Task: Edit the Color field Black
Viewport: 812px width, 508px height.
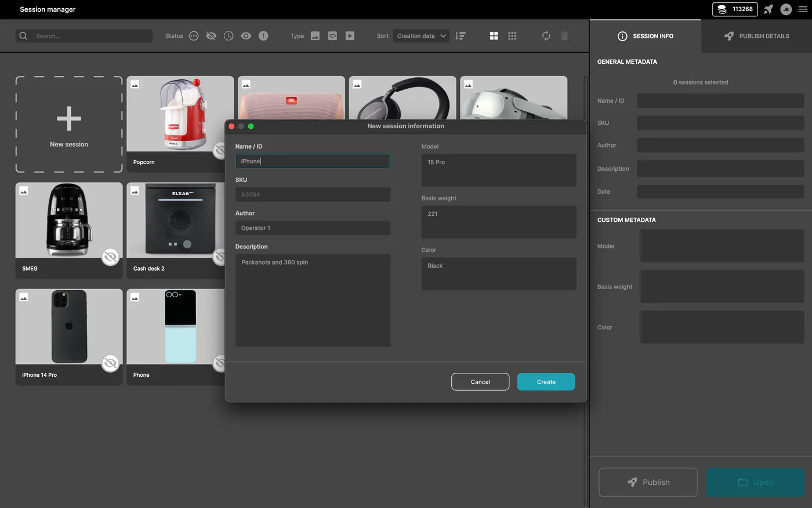Action: pos(499,273)
